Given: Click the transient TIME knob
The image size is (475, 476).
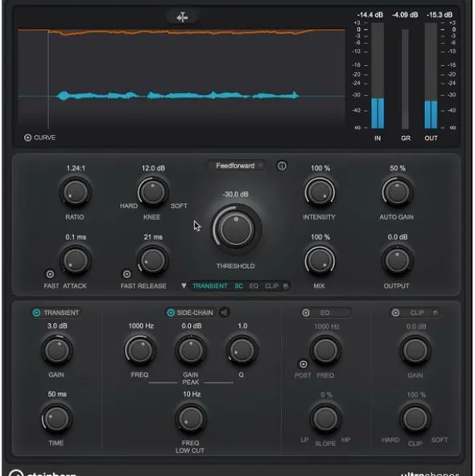Looking at the screenshot, I should [x=56, y=419].
